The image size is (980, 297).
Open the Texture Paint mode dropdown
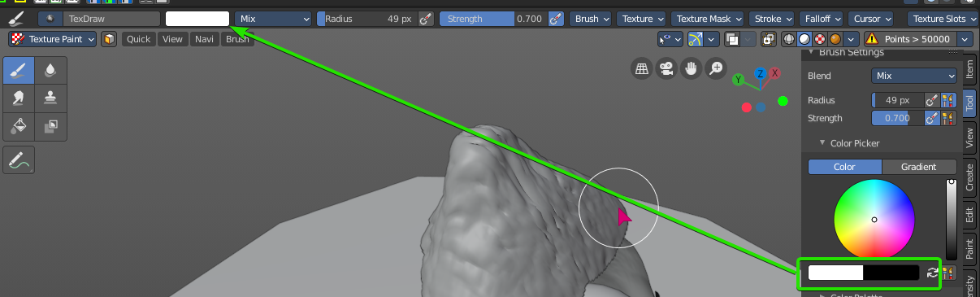coord(53,39)
